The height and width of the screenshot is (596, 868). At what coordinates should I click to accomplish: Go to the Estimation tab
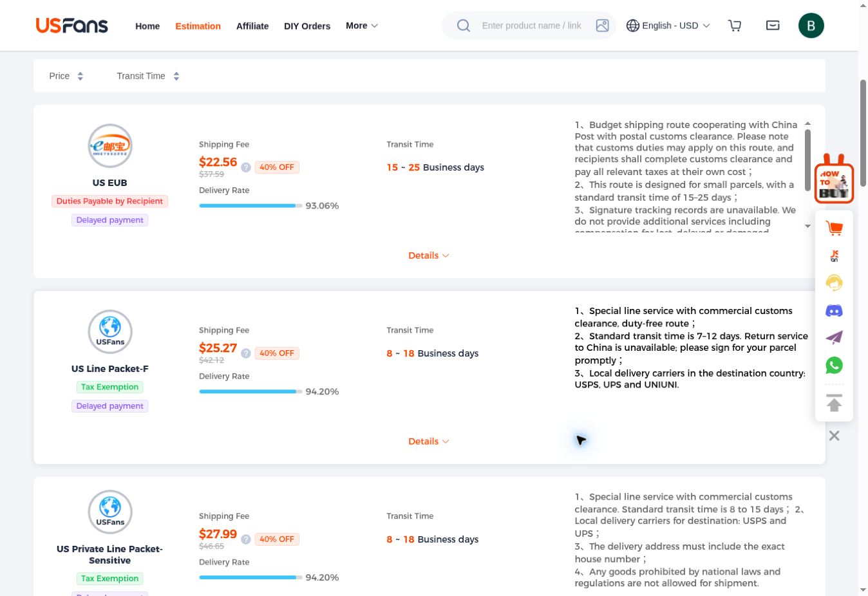[x=198, y=26]
